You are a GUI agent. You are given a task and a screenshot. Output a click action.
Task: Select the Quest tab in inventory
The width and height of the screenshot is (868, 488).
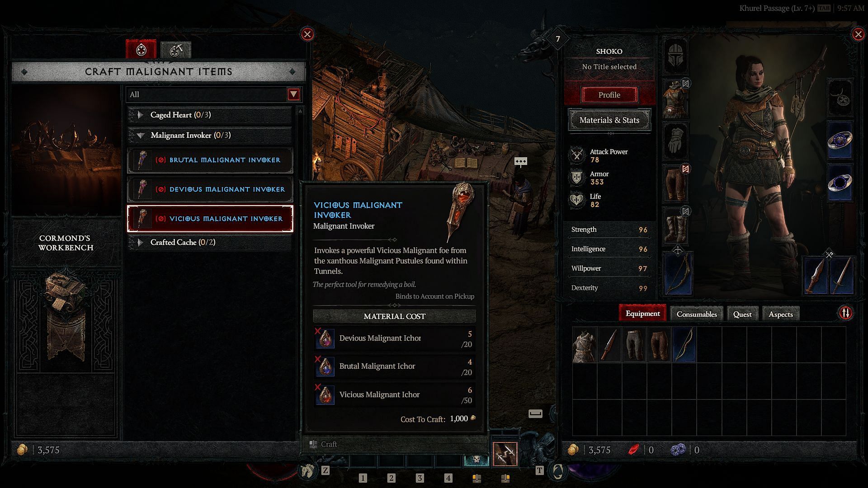coord(742,314)
